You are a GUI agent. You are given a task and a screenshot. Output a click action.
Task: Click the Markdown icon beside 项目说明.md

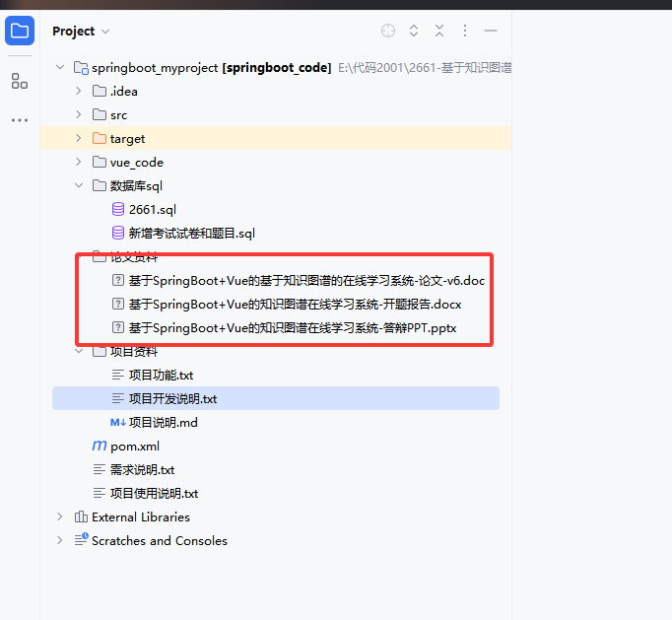[118, 422]
